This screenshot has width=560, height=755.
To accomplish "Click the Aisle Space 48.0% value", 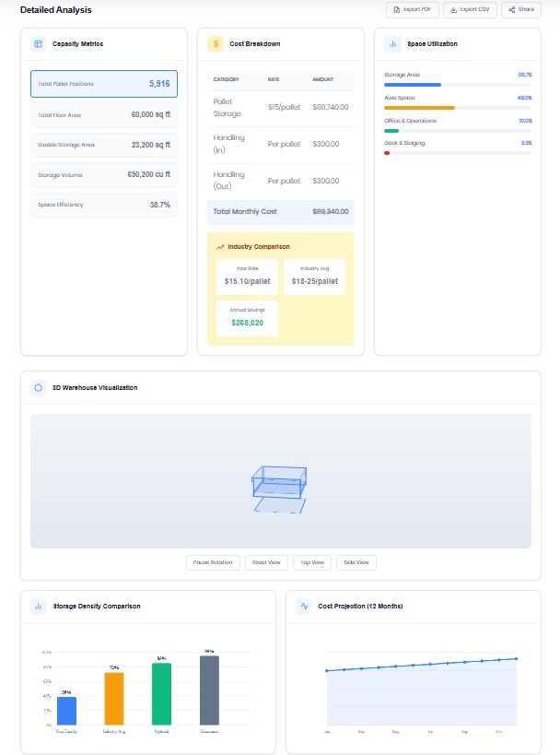I will click(x=524, y=98).
